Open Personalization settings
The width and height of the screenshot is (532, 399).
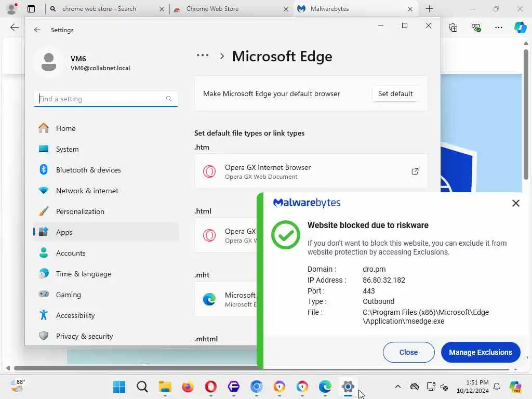click(106, 211)
